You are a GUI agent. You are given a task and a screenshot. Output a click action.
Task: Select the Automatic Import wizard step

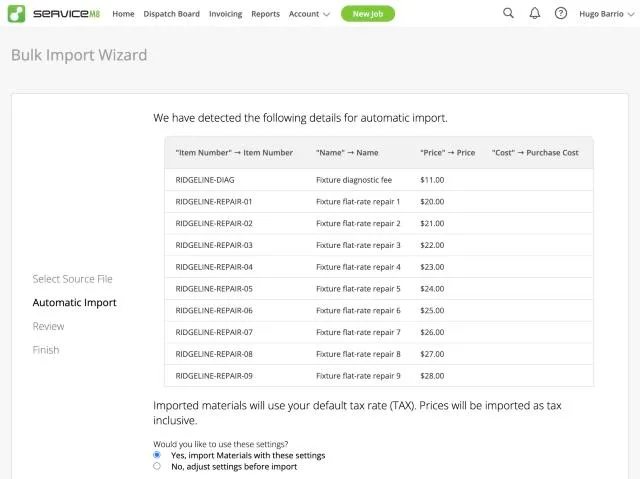click(74, 303)
